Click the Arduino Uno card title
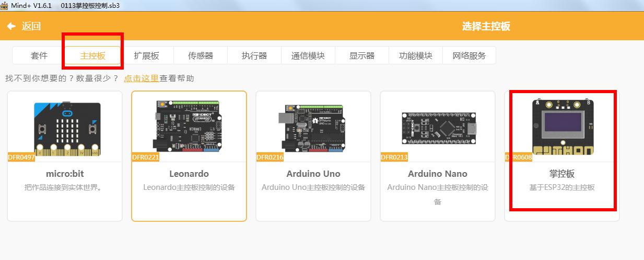 [x=313, y=174]
